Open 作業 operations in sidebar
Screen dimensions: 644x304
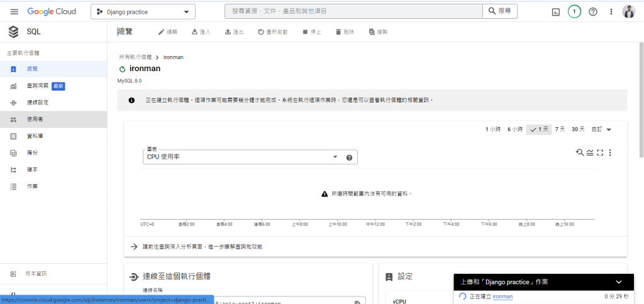click(53, 186)
